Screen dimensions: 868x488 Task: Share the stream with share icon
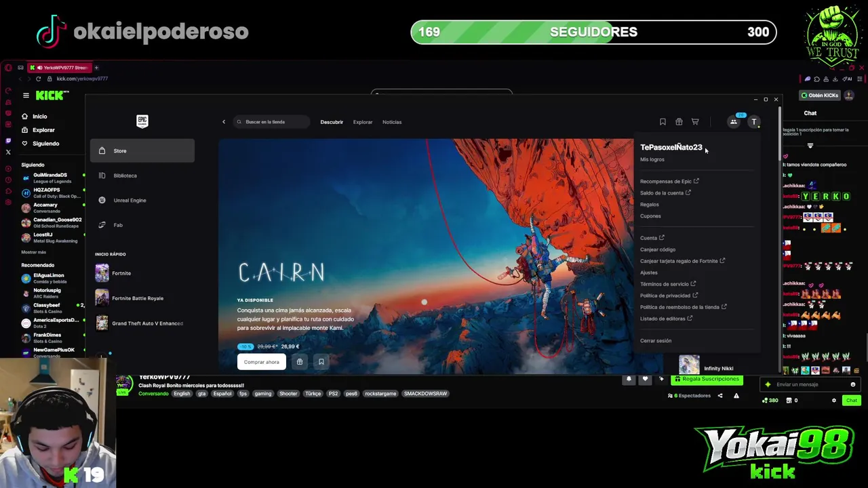(x=720, y=396)
